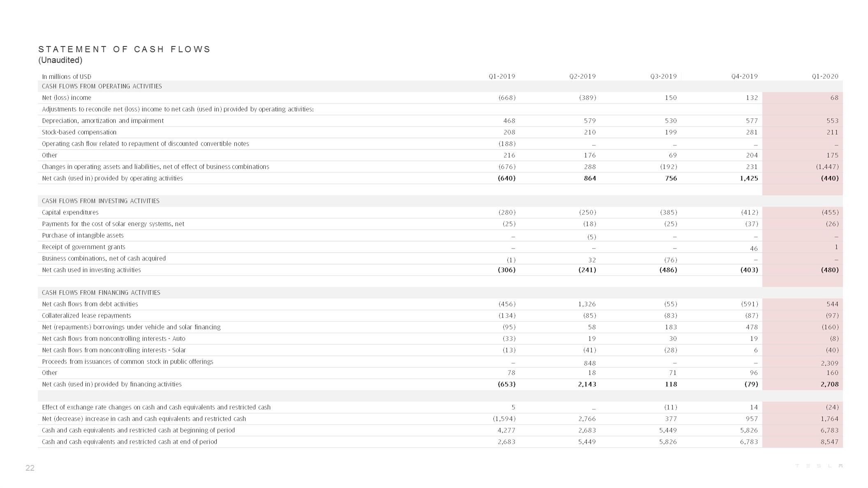
Task: Click the Q4-2019 operating cash value 1,425
Action: (749, 178)
